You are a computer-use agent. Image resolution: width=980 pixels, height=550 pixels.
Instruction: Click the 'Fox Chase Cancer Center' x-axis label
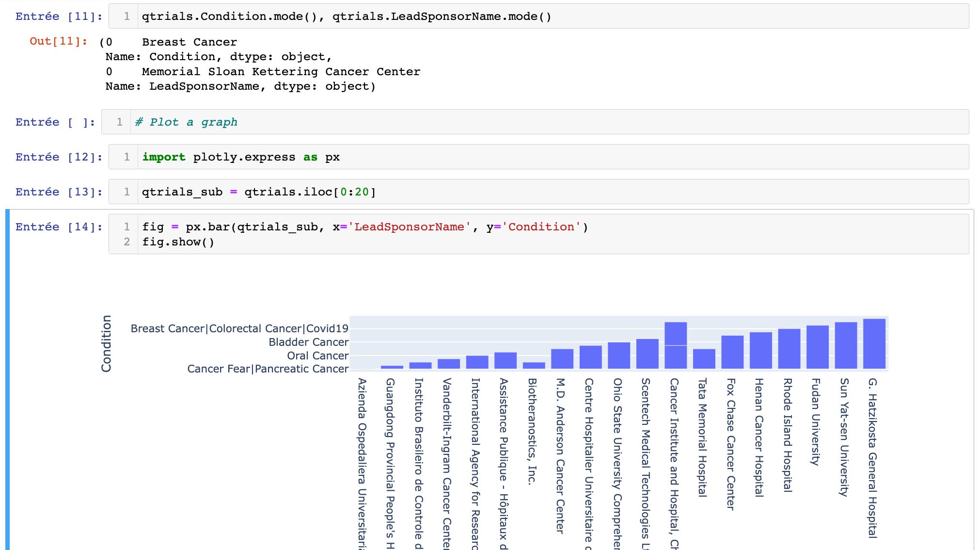(731, 444)
